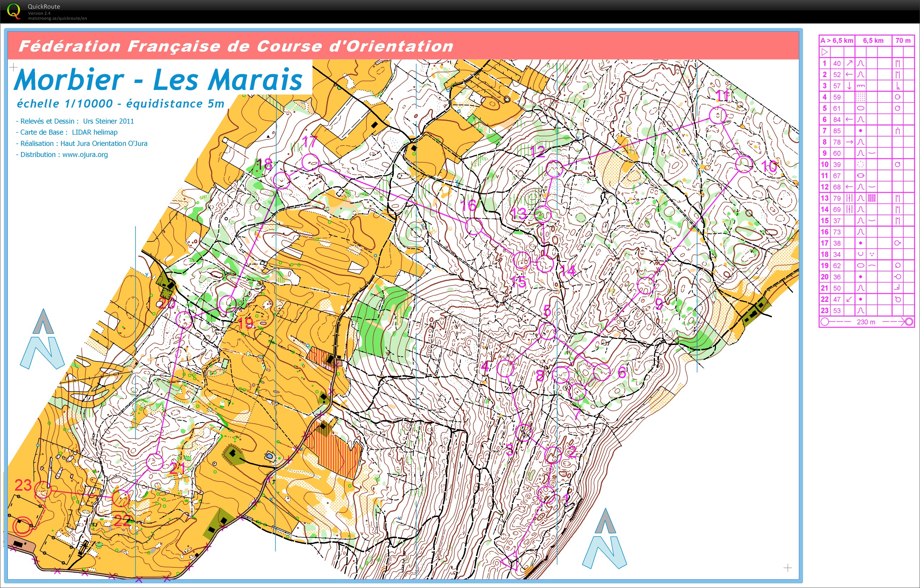Click the 'QuickRoute' application name text
This screenshot has height=588, width=920.
click(x=44, y=6)
